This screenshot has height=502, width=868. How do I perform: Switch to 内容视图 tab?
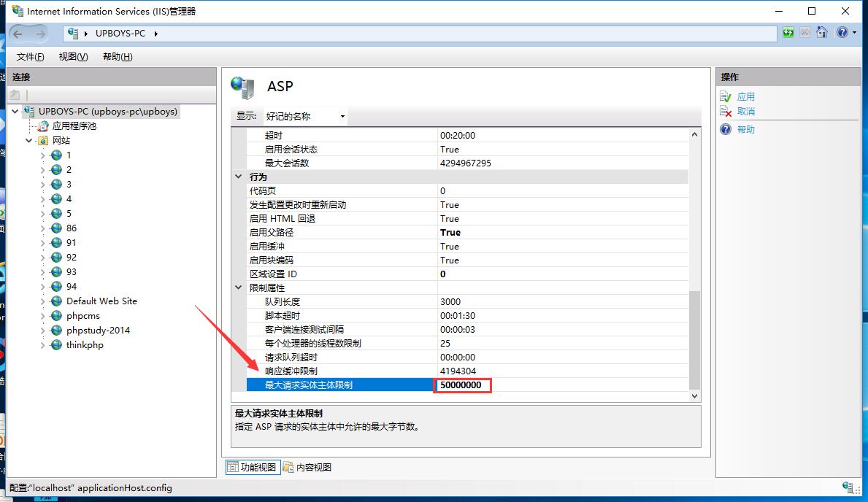pos(307,467)
